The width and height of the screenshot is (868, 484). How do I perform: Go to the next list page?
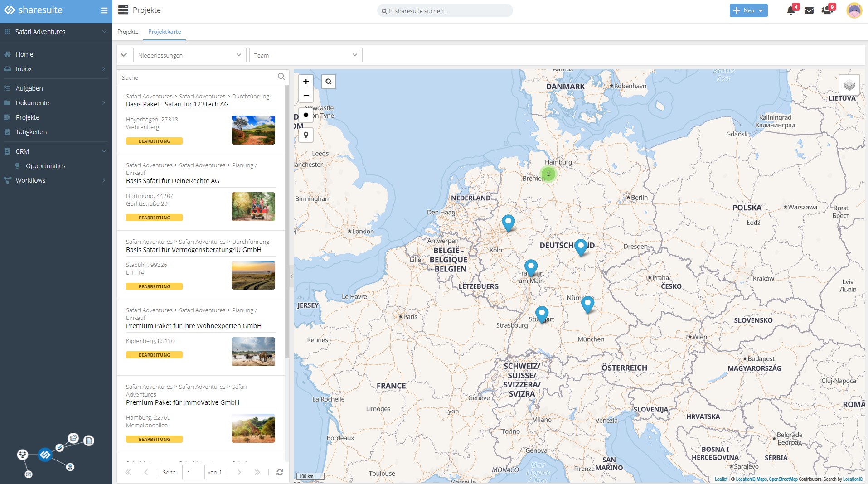tap(239, 472)
